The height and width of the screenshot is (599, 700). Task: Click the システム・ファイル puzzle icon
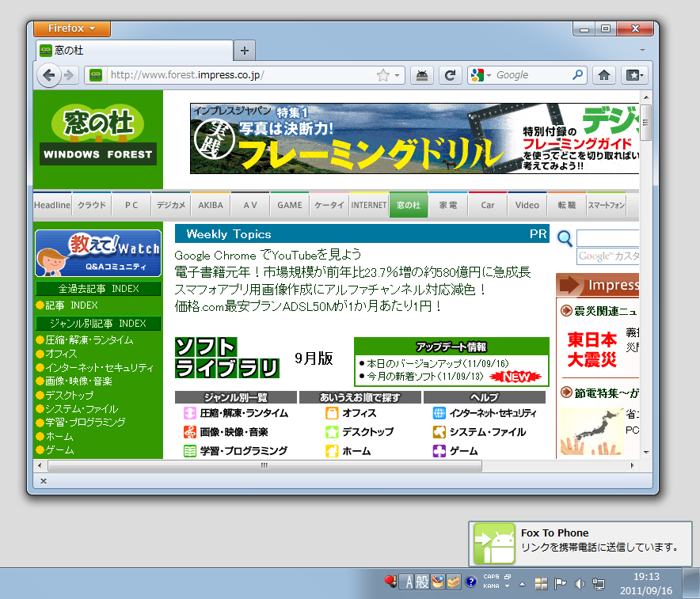(441, 431)
